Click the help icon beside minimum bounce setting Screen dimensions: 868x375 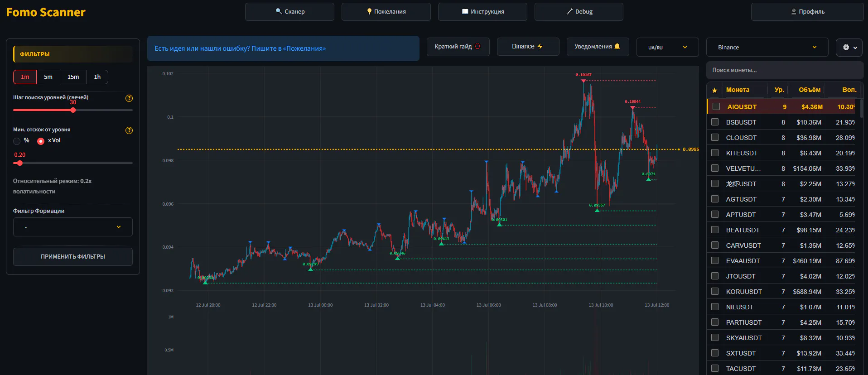pos(129,130)
